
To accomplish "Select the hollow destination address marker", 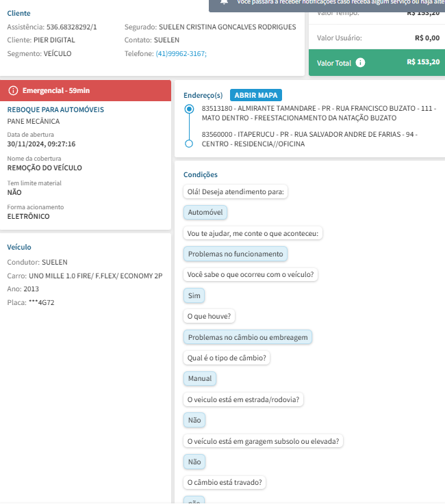I will point(189,144).
